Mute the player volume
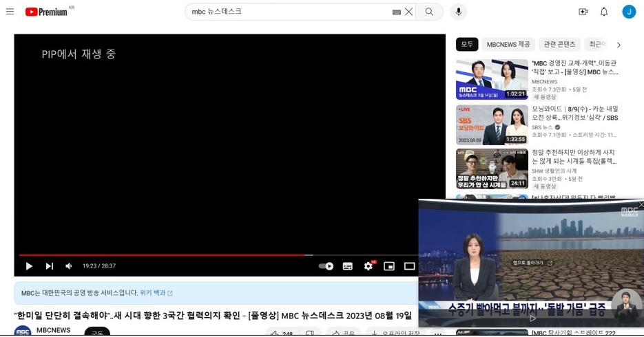Screen dimensions: 644x337 (x=69, y=266)
